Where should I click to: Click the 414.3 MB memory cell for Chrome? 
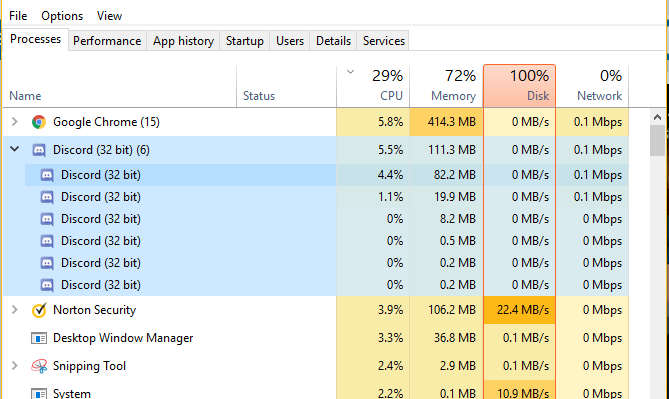[446, 122]
